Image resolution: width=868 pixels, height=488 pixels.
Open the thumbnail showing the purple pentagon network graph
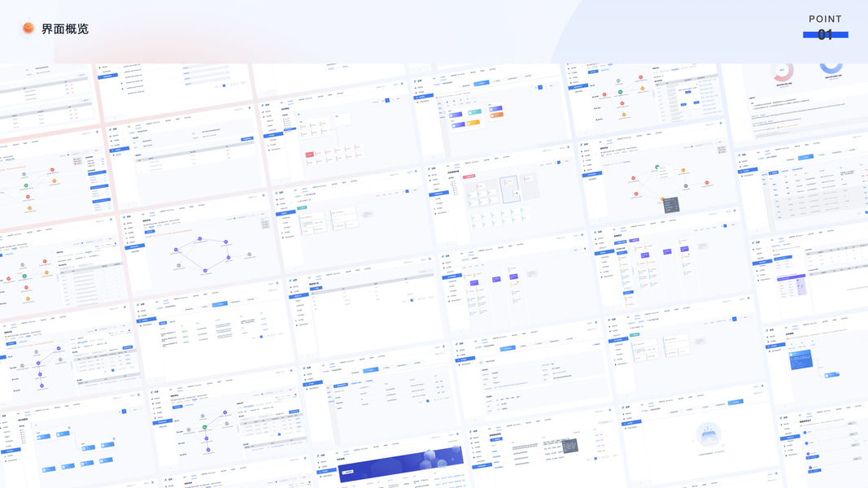pos(199,245)
